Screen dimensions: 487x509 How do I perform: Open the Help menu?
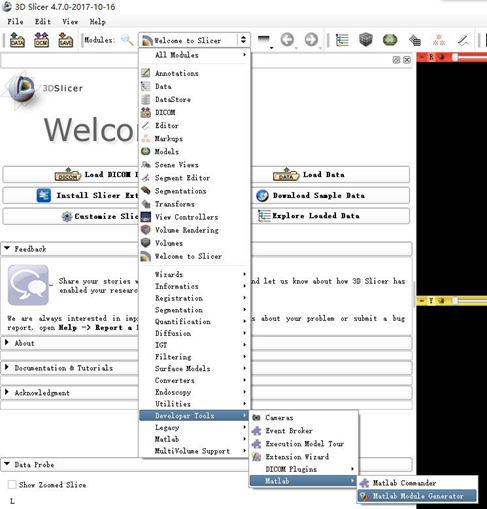coord(98,22)
